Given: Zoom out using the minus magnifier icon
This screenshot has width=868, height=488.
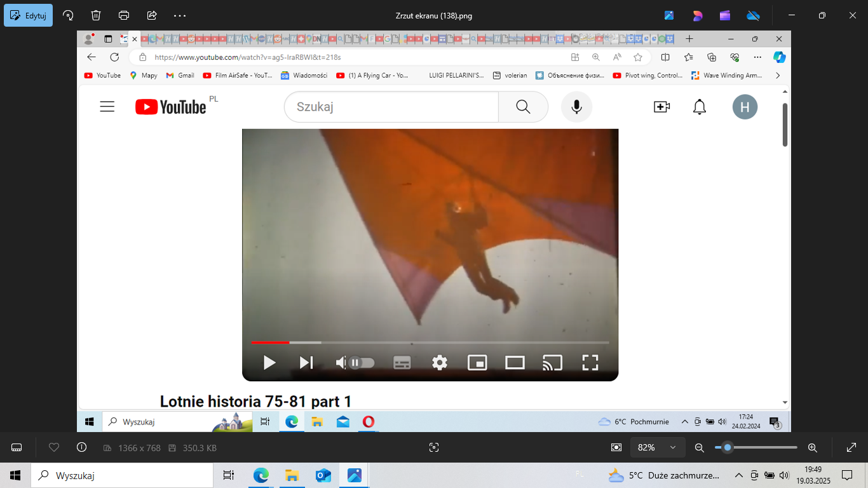Looking at the screenshot, I should 700,447.
